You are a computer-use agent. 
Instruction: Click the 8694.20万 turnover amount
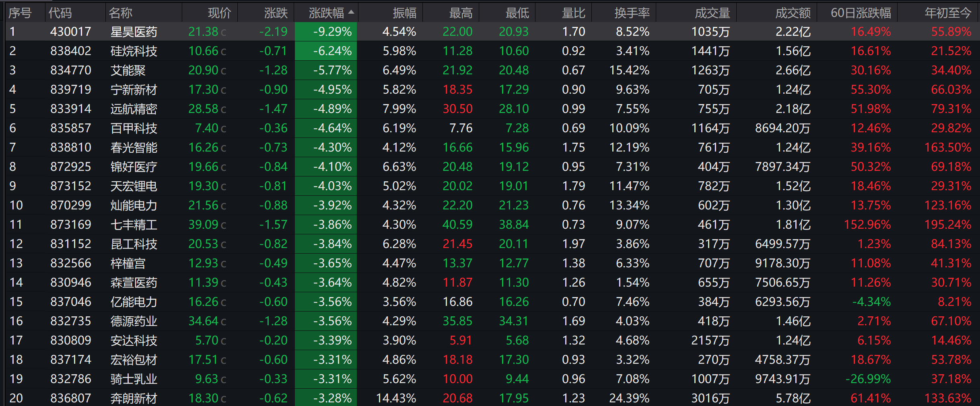[783, 128]
